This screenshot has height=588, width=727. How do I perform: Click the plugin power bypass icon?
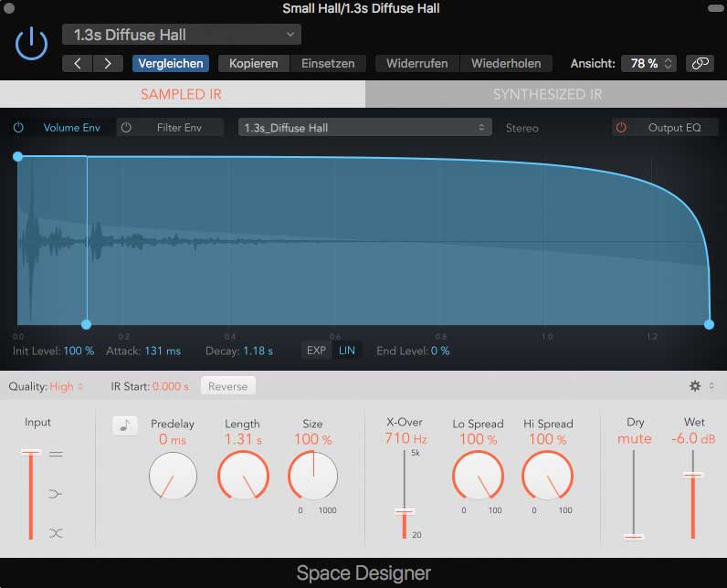(x=32, y=44)
